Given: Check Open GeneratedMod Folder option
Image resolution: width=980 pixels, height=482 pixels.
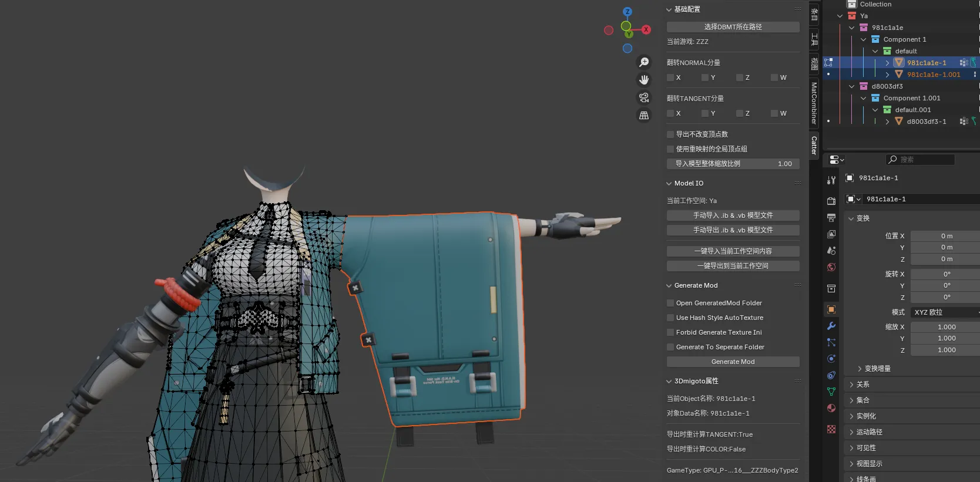Looking at the screenshot, I should 670,303.
